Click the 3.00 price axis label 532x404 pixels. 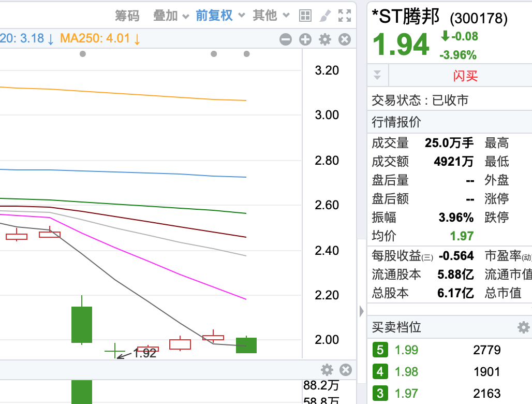327,115
